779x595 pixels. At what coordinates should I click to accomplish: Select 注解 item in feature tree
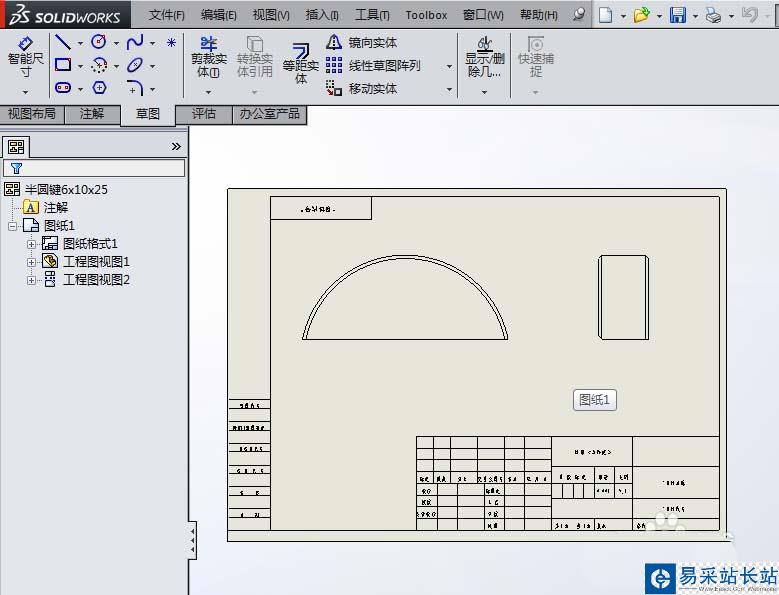[55, 208]
